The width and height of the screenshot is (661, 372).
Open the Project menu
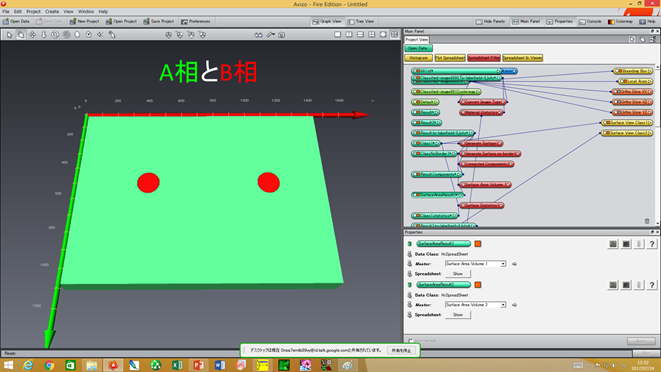[x=33, y=11]
